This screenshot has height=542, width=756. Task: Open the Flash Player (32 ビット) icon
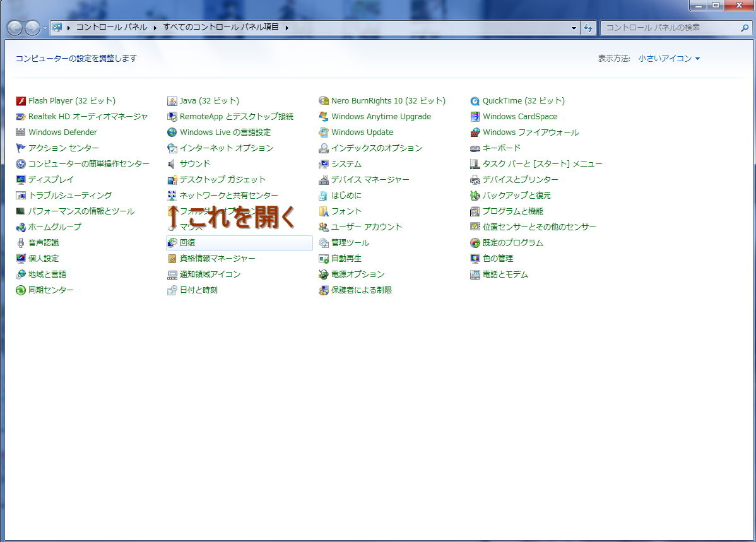click(x=20, y=101)
